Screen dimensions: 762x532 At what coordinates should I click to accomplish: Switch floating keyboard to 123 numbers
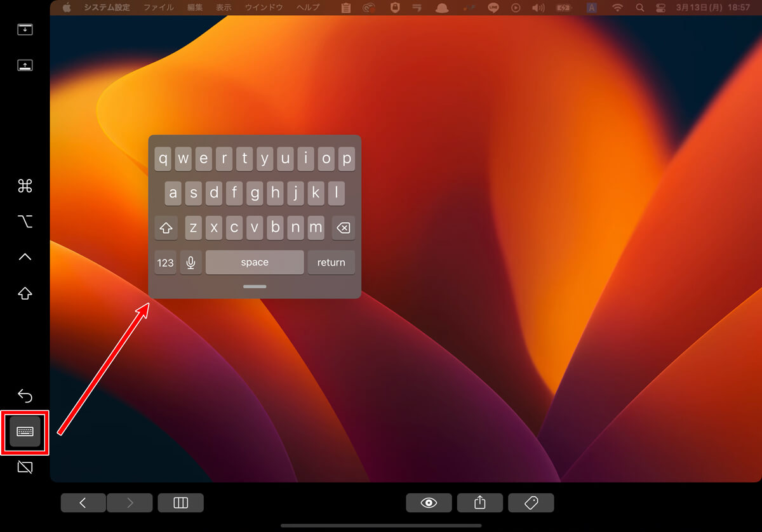[166, 262]
